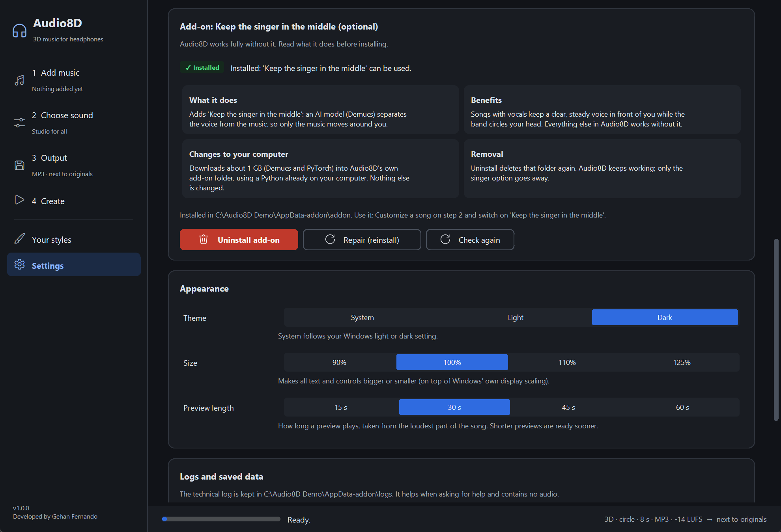Click the 'Benefits' card heading

click(x=486, y=100)
